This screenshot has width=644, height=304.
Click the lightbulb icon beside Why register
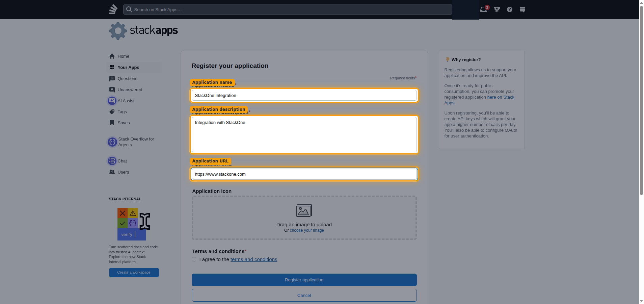448,59
